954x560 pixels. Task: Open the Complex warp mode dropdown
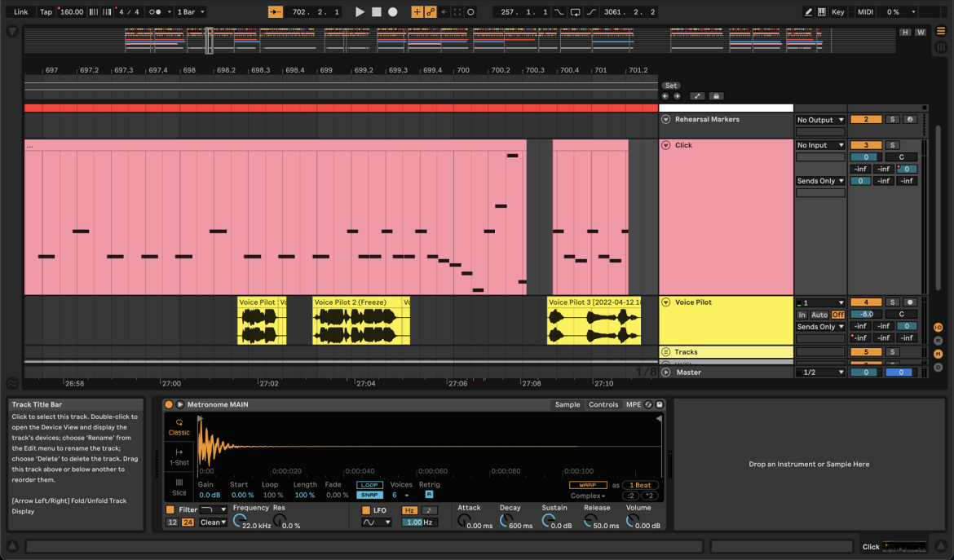(588, 496)
